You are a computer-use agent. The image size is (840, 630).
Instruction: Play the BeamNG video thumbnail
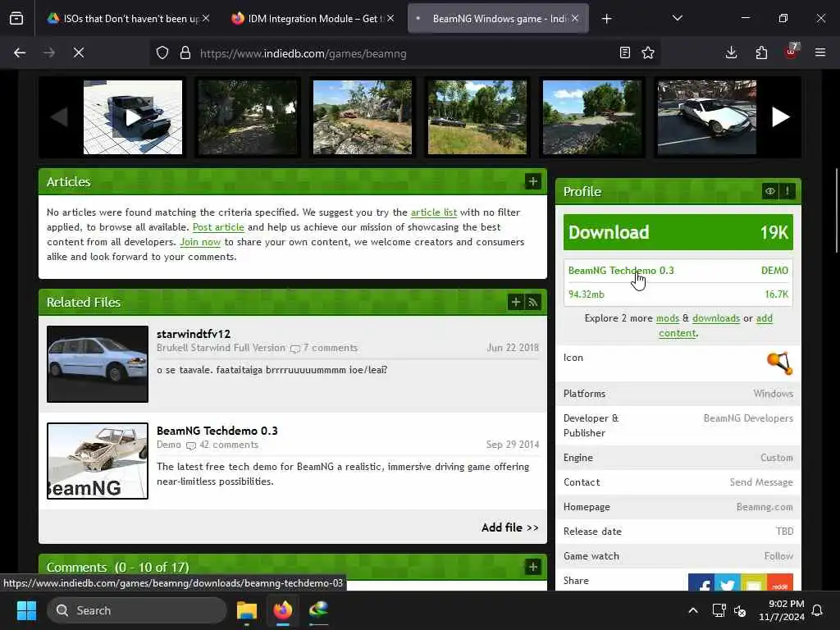point(133,117)
